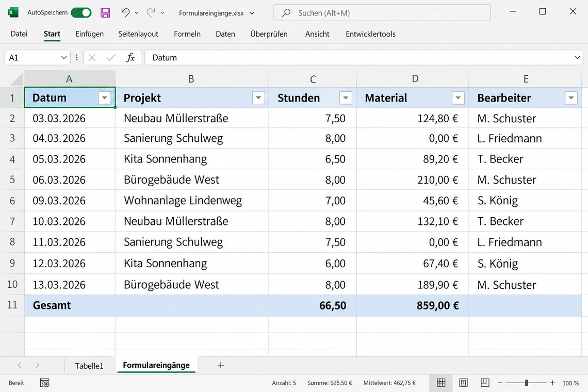Click the three-dot handle beside Name Box
This screenshot has width=588, height=392.
(76, 57)
